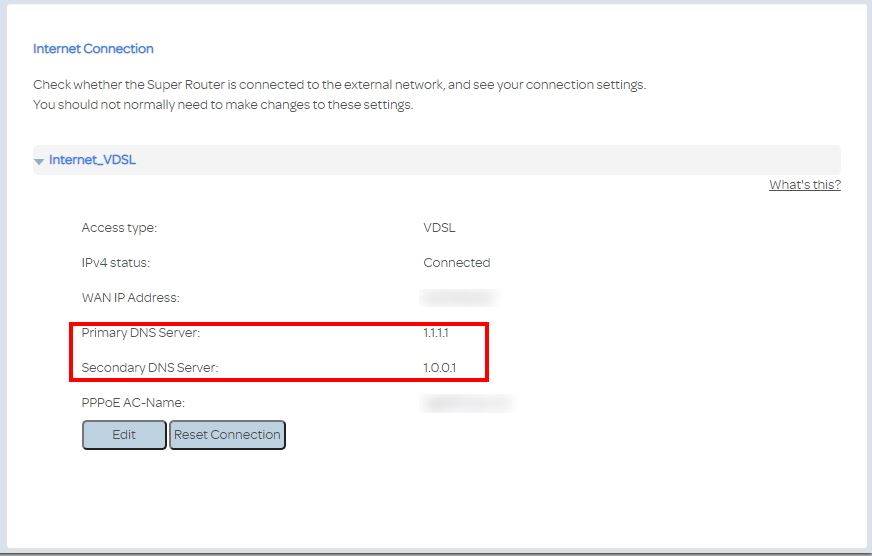The height and width of the screenshot is (556, 872).
Task: Select the sentence 'You should not normally need'
Action: (x=223, y=105)
